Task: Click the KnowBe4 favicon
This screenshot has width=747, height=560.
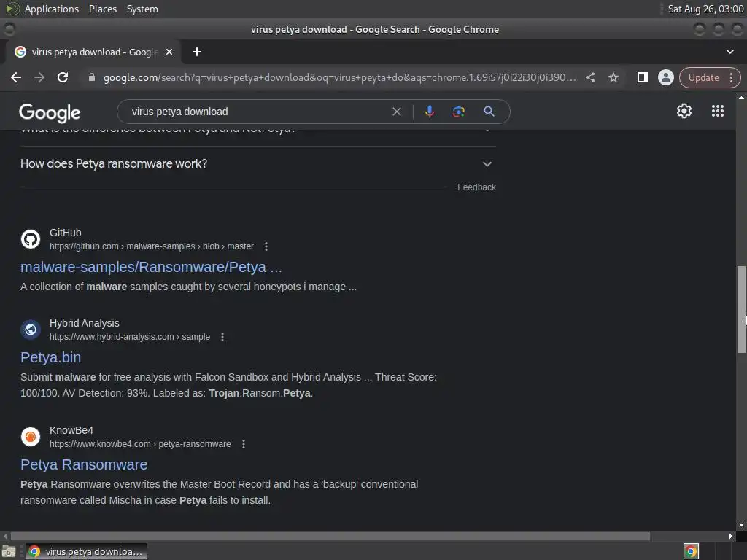Action: (31, 437)
